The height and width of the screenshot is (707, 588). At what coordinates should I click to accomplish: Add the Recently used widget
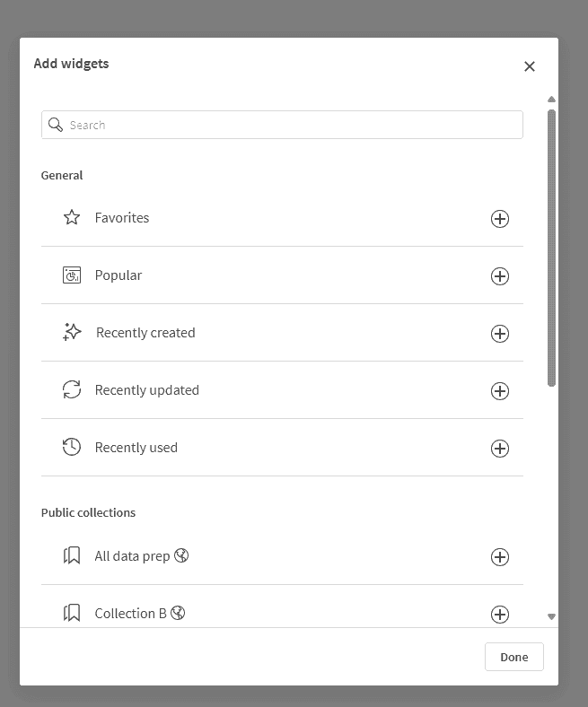[500, 449]
